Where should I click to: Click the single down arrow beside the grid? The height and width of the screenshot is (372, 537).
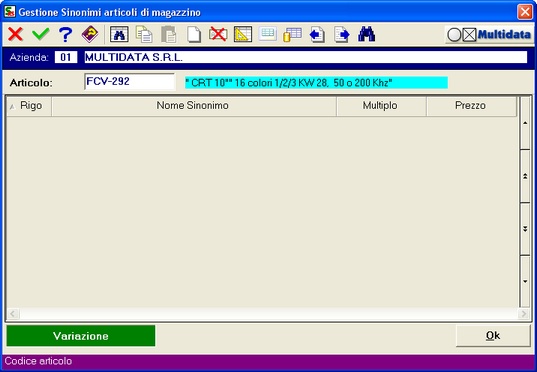525,282
